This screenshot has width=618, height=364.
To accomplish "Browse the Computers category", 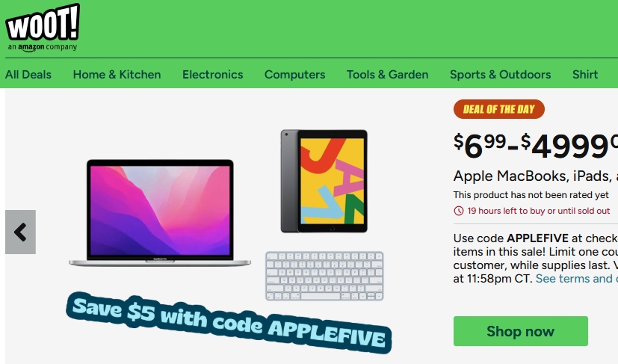I will (295, 75).
